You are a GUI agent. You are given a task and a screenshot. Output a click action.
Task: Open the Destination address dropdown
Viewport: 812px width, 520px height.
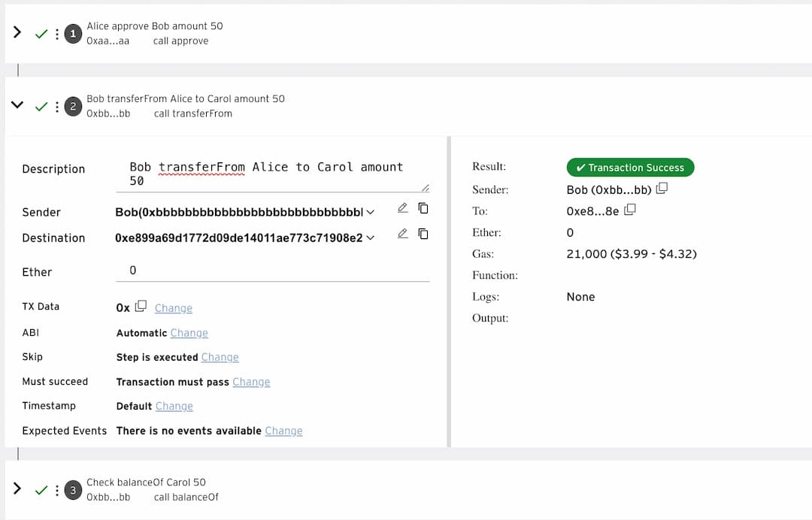coord(370,238)
